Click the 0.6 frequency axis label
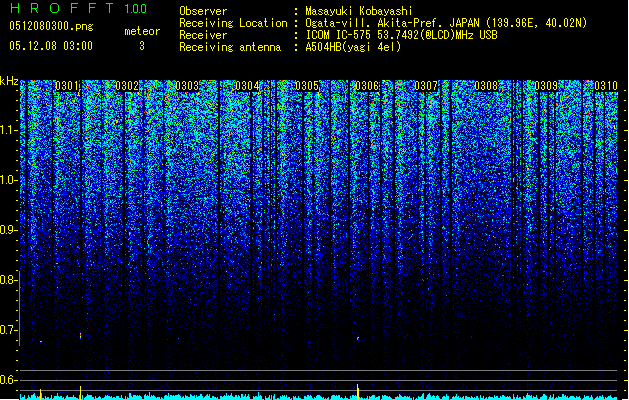 (8, 380)
